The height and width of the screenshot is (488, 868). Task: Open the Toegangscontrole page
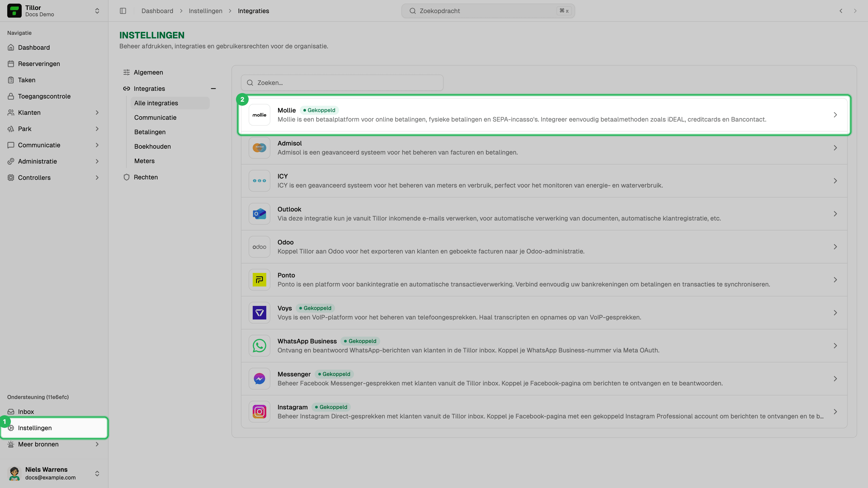pos(54,96)
